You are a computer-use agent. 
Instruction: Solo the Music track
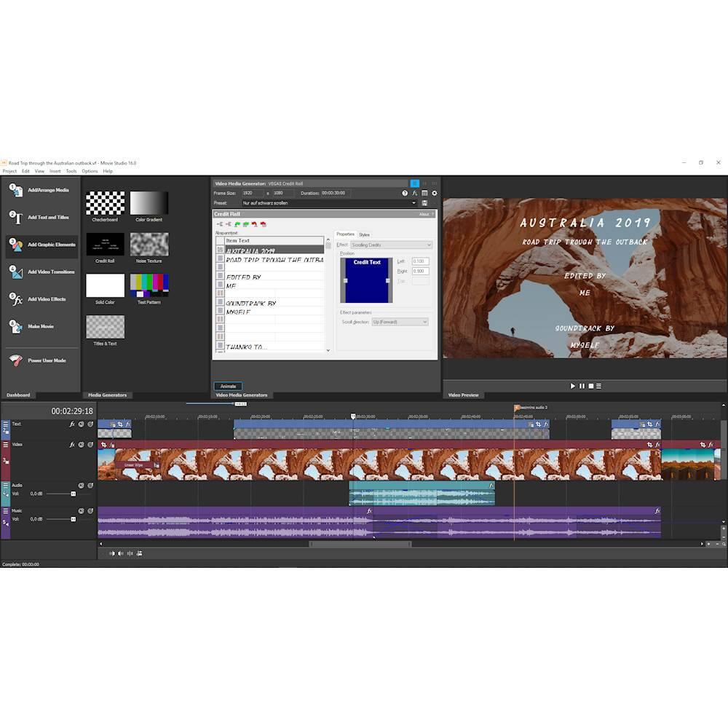click(90, 511)
